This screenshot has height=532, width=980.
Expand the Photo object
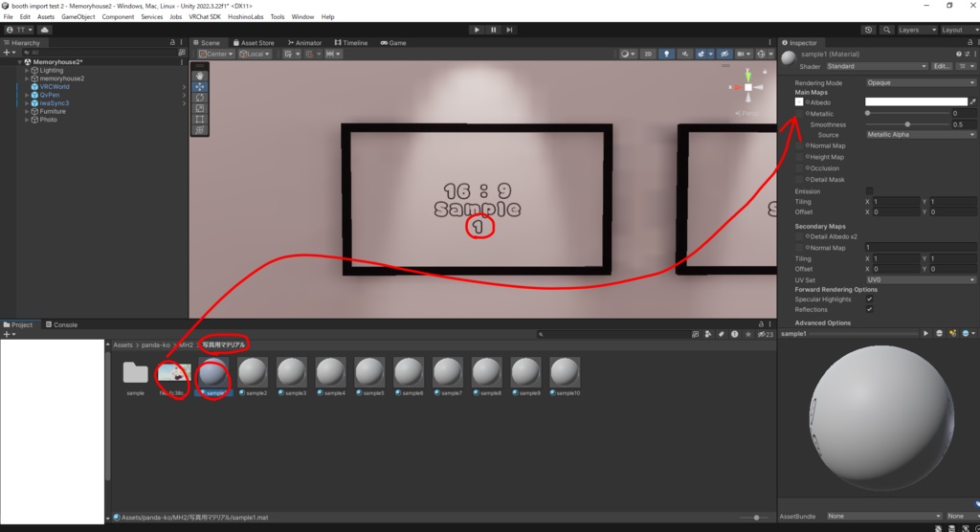26,120
